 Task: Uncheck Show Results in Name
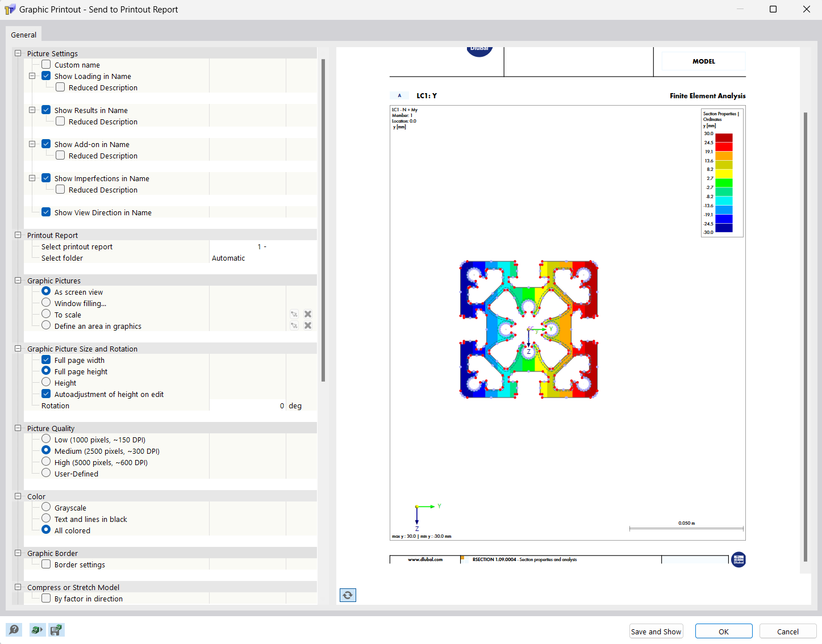pos(46,110)
